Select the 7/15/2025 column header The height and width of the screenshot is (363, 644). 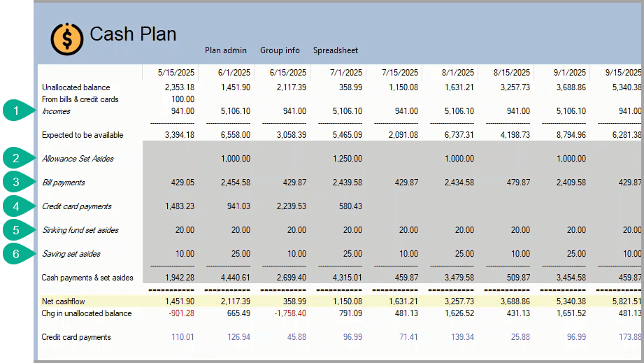click(400, 73)
